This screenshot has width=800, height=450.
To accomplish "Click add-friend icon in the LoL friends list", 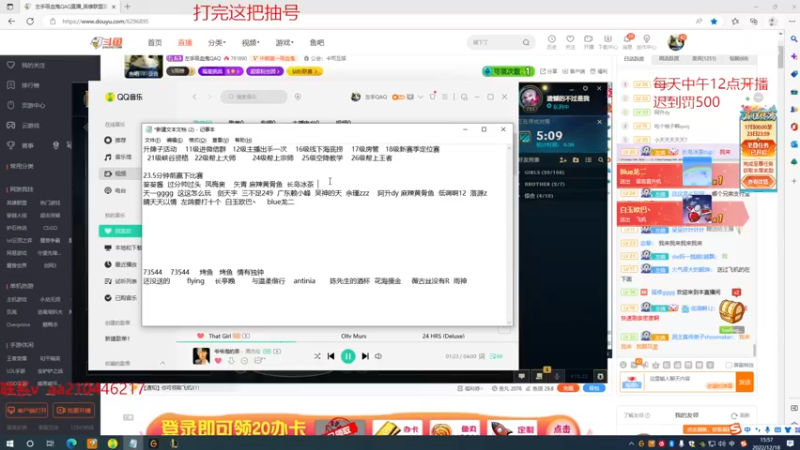I will [563, 160].
